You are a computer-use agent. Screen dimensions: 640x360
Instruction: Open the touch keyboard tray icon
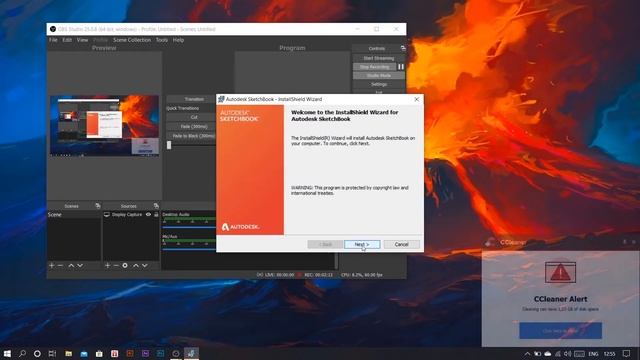pos(579,354)
